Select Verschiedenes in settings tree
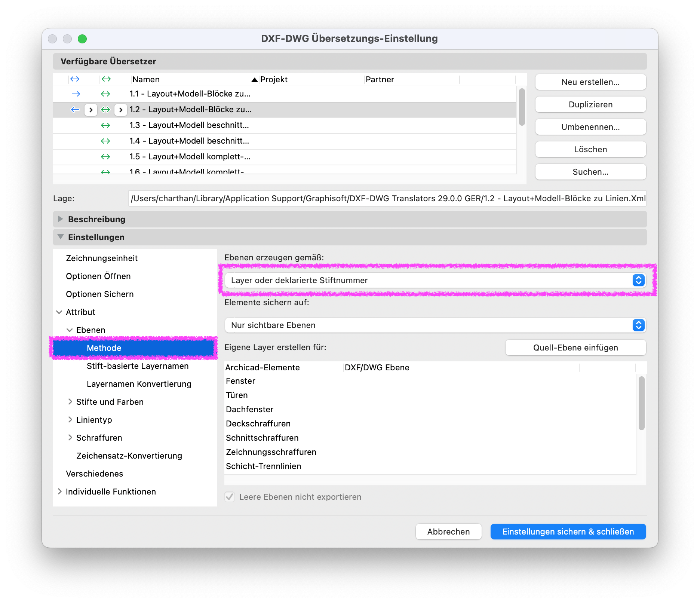 94,474
